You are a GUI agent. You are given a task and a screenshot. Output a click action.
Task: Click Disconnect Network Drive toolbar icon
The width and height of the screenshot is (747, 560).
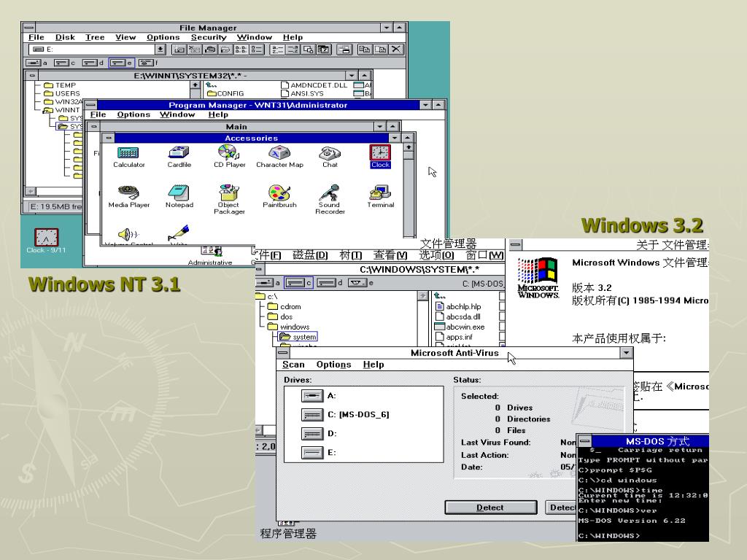(x=194, y=49)
